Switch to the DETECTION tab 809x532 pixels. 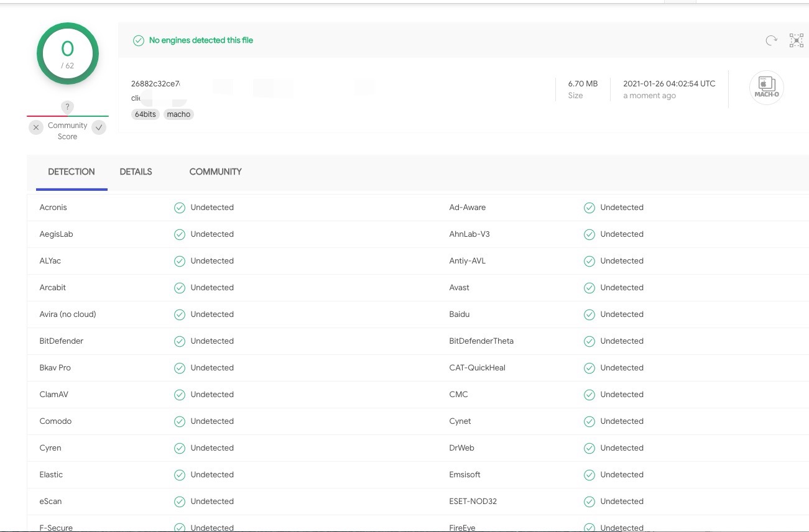coord(72,172)
